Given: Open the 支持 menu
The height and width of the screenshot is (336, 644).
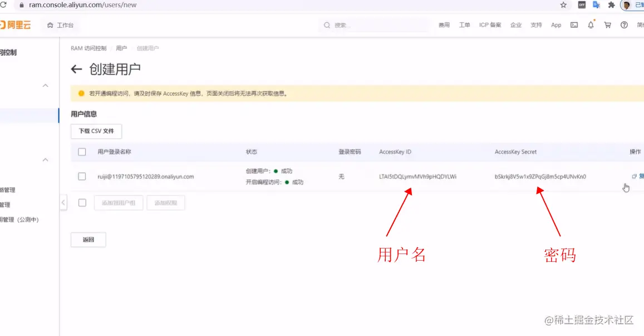Looking at the screenshot, I should [537, 25].
